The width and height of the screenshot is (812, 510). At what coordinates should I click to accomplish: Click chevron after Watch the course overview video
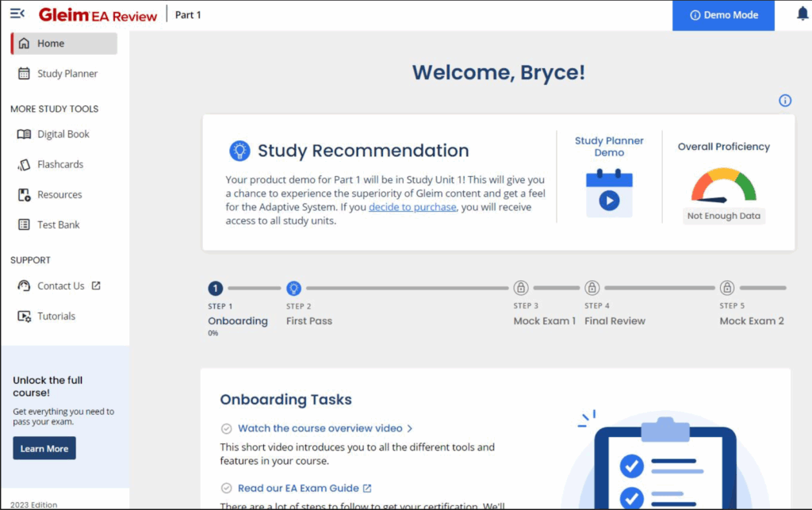(x=410, y=429)
